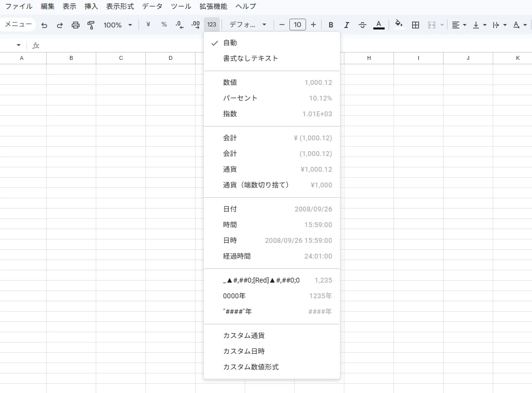Viewport: 532px width, 393px height.
Task: Decrease font size with minus button
Action: 281,25
